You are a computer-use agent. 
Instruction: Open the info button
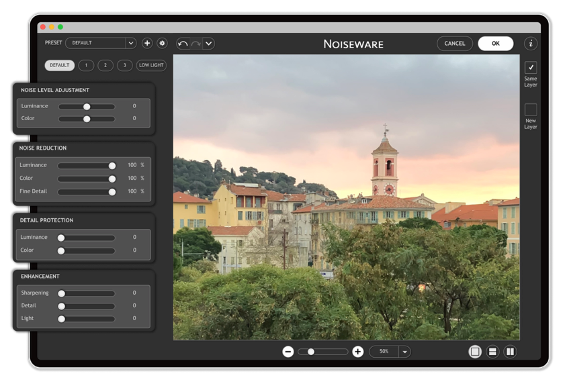click(x=531, y=44)
